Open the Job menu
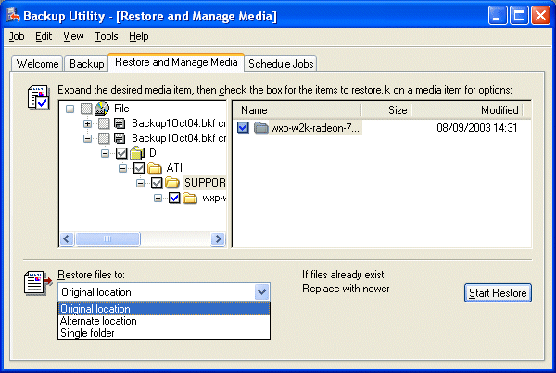The image size is (556, 373). click(16, 37)
